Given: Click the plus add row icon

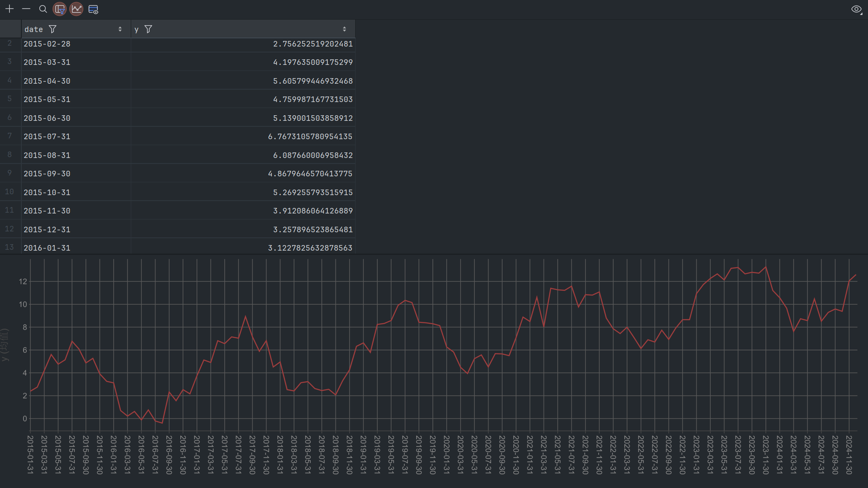Looking at the screenshot, I should tap(9, 9).
